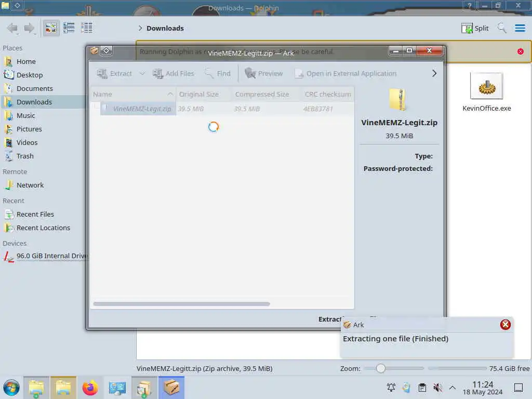The image size is (532, 399).
Task: Unmute audio volume tray icon
Action: [437, 388]
